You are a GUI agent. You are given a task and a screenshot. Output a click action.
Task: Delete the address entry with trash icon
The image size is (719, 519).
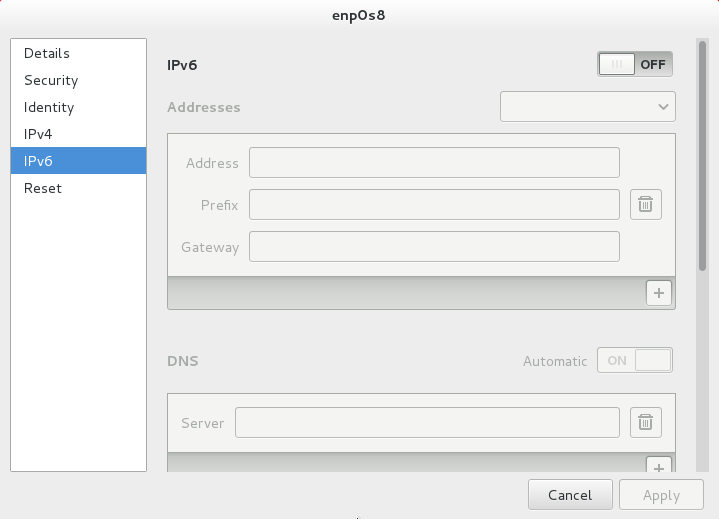click(x=646, y=204)
